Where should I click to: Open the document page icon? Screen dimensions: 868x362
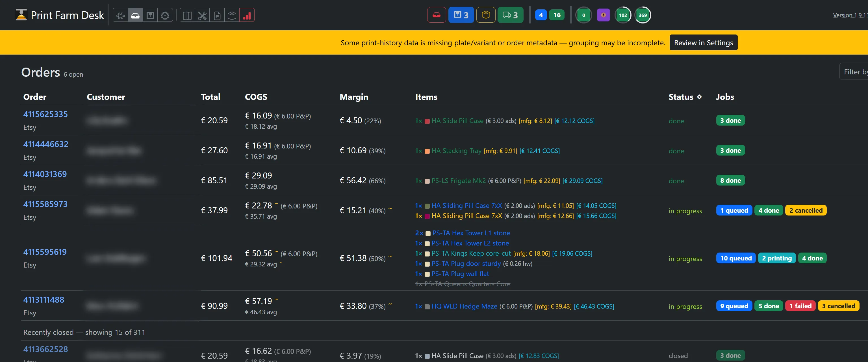pos(217,15)
